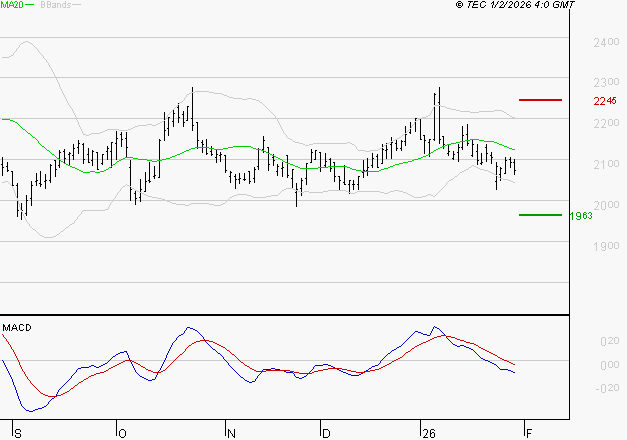Click the S month marker on time axis
The width and height of the screenshot is (627, 440).
18,434
